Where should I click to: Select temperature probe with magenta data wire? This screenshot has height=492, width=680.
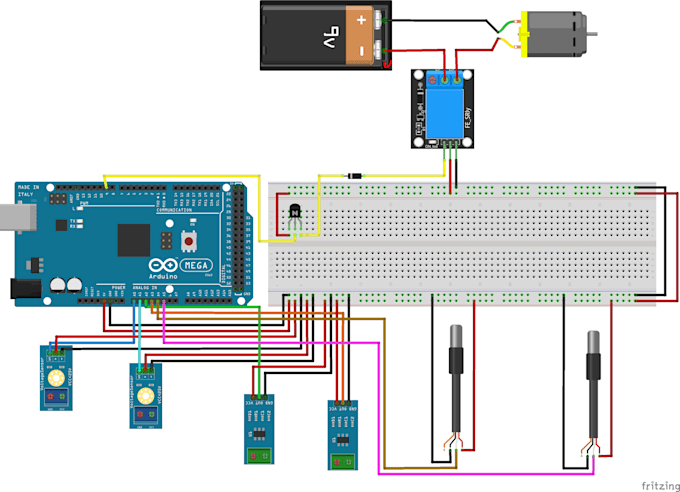coord(593,393)
